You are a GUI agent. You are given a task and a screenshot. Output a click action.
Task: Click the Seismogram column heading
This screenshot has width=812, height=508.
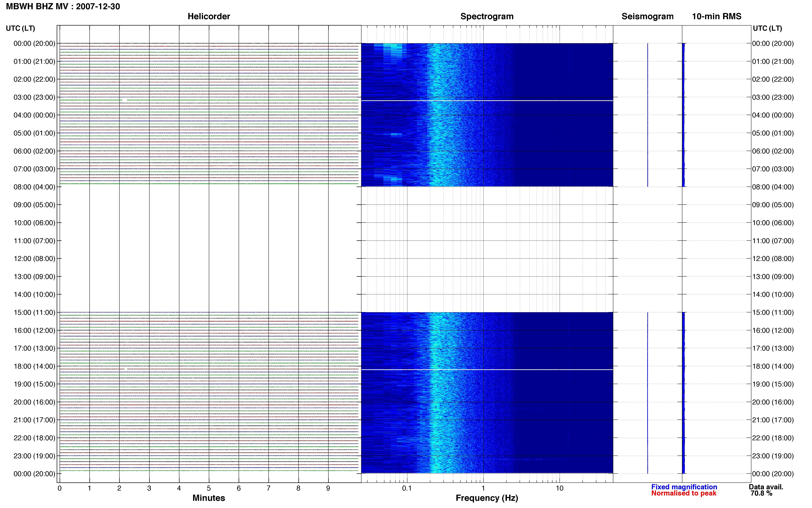click(648, 16)
